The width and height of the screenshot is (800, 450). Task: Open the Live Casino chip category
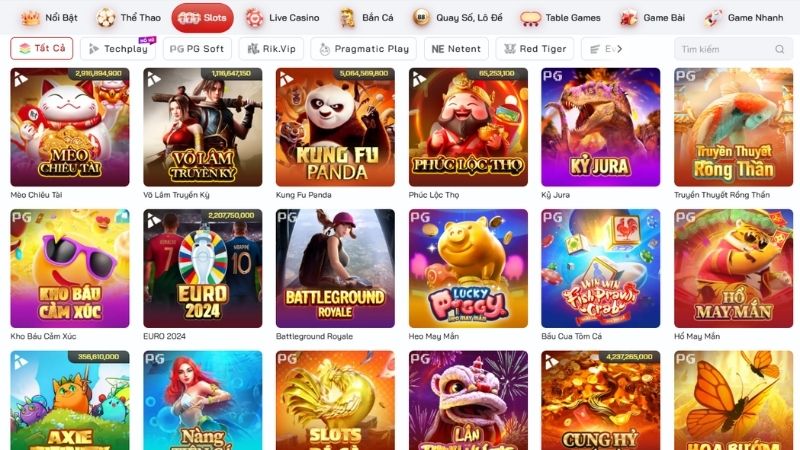click(282, 18)
